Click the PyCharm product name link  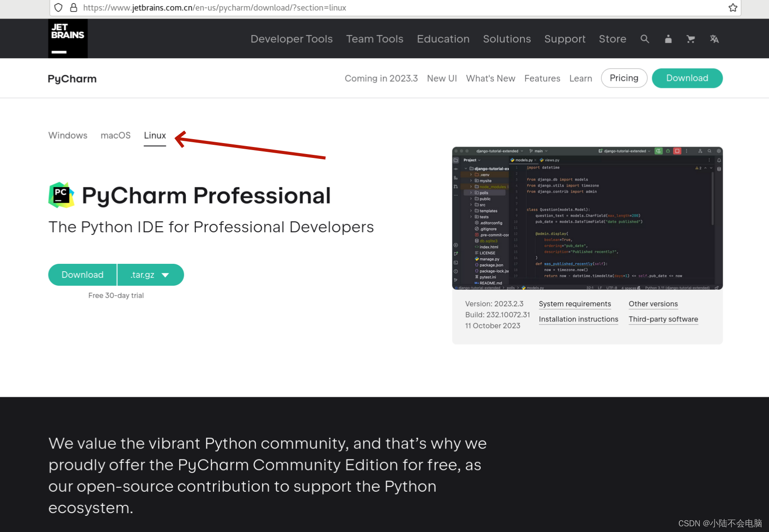72,79
